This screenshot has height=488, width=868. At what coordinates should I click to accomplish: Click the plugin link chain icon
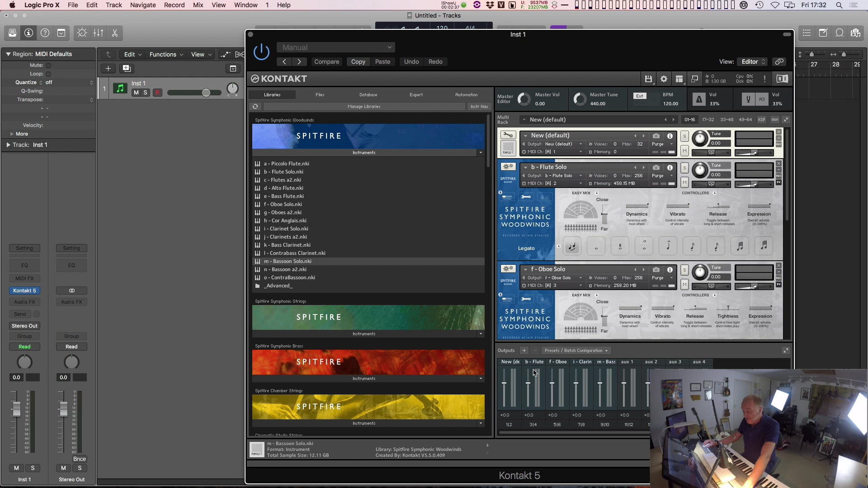[779, 62]
